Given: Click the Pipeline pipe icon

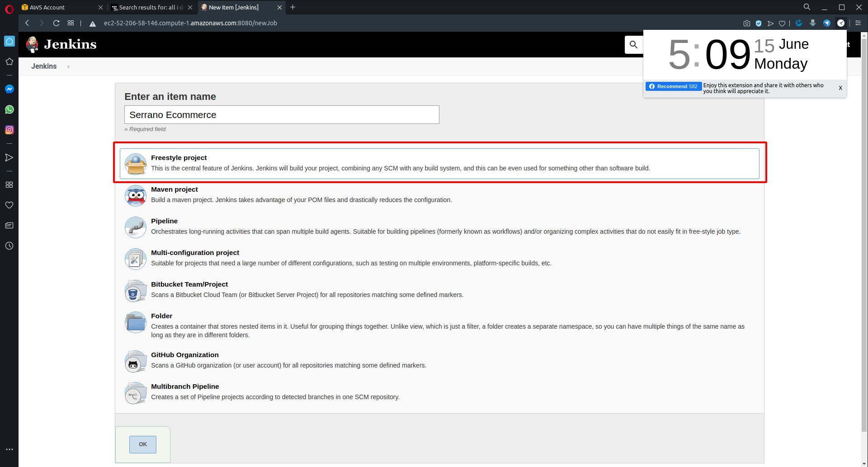Looking at the screenshot, I should tap(136, 227).
